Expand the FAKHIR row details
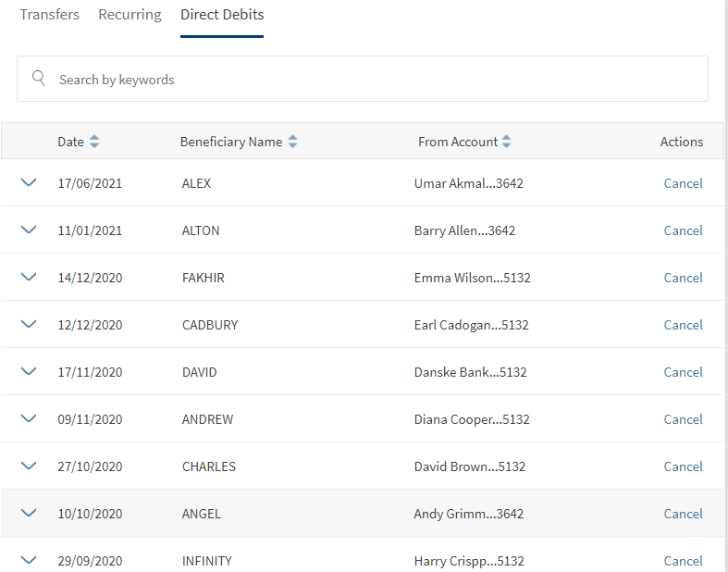 pos(29,278)
